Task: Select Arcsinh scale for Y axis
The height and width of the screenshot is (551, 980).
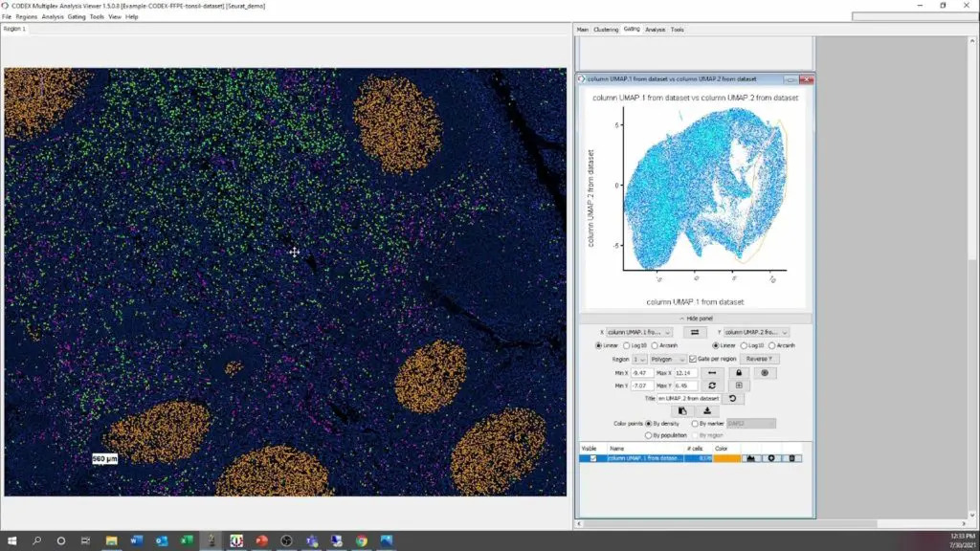Action: coord(772,345)
